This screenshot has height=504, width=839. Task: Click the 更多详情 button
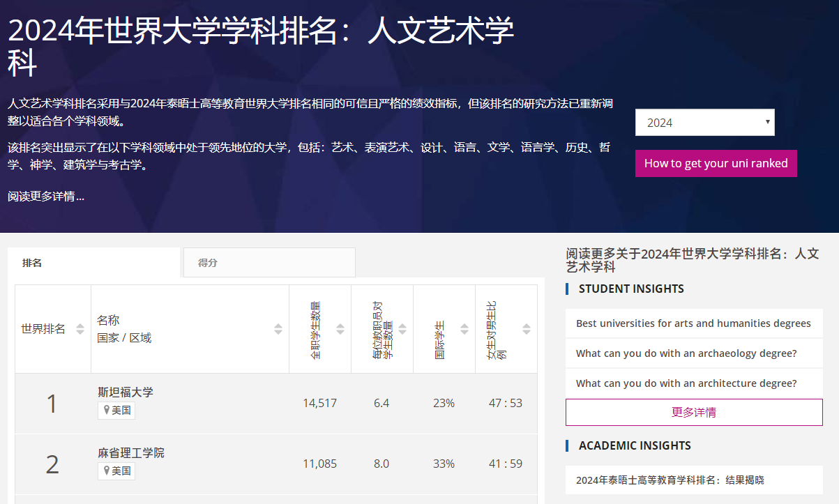693,412
